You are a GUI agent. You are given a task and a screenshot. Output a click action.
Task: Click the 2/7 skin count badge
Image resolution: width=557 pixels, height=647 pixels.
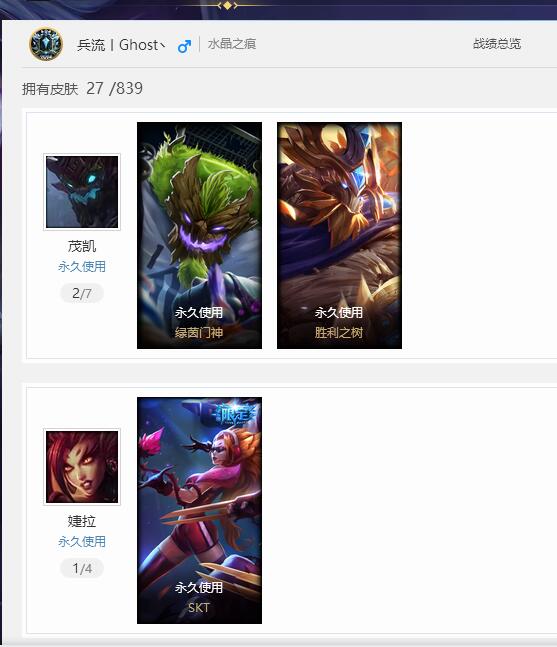point(82,293)
